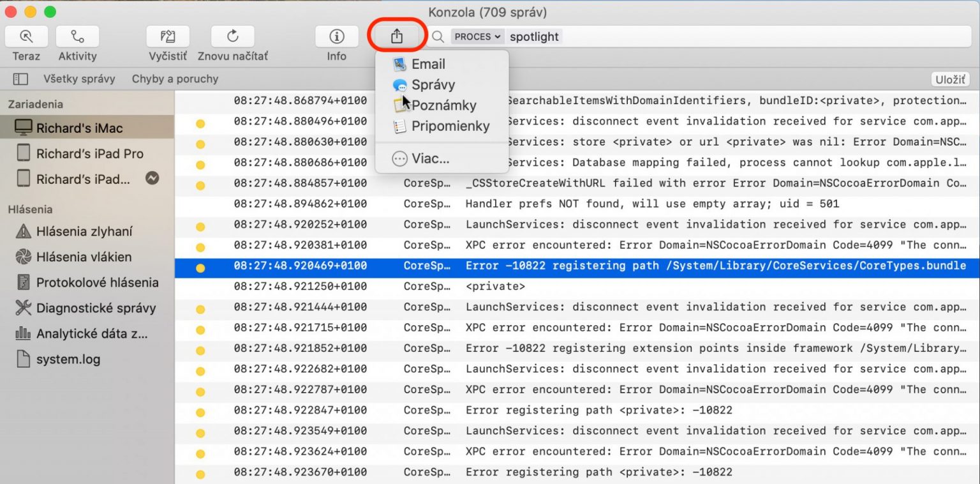Open system.log in sidebar
The image size is (980, 484).
pyautogui.click(x=87, y=359)
